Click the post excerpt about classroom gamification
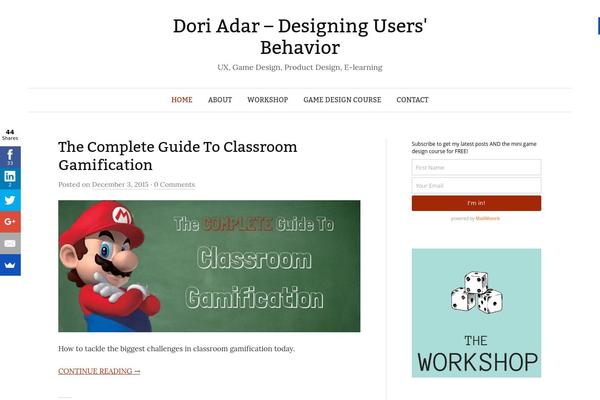The width and height of the screenshot is (600, 400). (176, 349)
